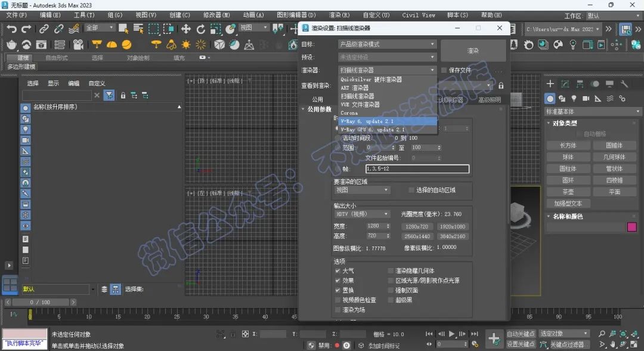Click the magenta object color swatch
This screenshot has height=351, width=644.
coord(632,227)
